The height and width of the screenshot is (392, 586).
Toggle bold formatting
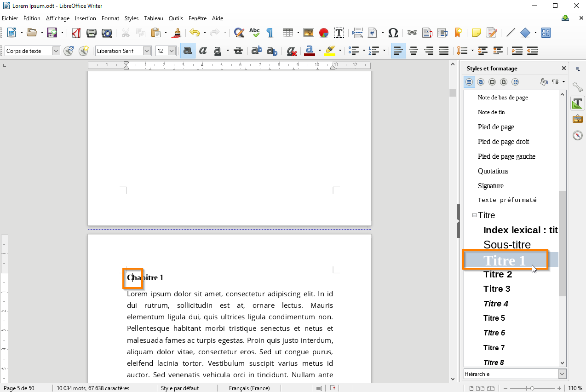pyautogui.click(x=187, y=51)
